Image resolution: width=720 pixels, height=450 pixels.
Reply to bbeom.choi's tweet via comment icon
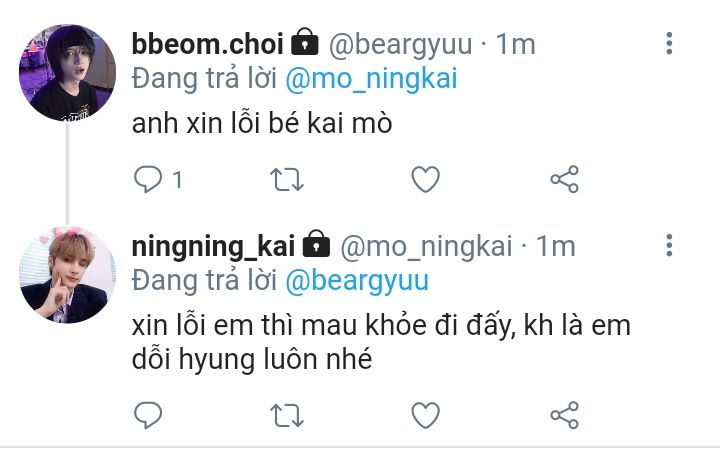pos(148,179)
